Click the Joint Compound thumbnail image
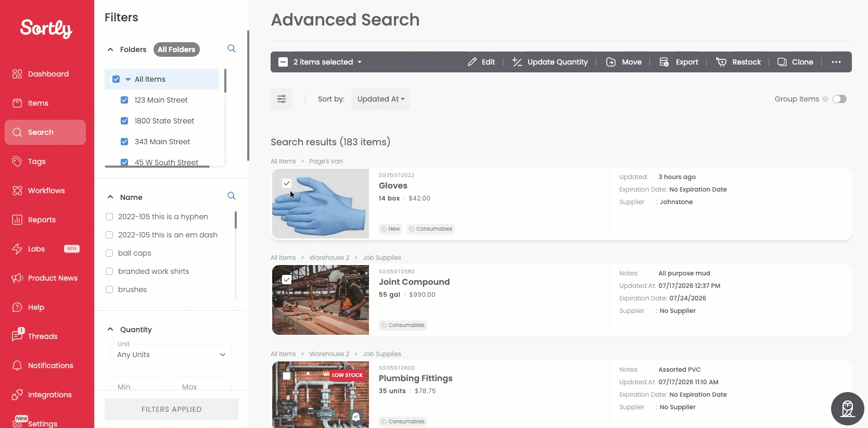Viewport: 868px width, 428px height. click(x=321, y=300)
